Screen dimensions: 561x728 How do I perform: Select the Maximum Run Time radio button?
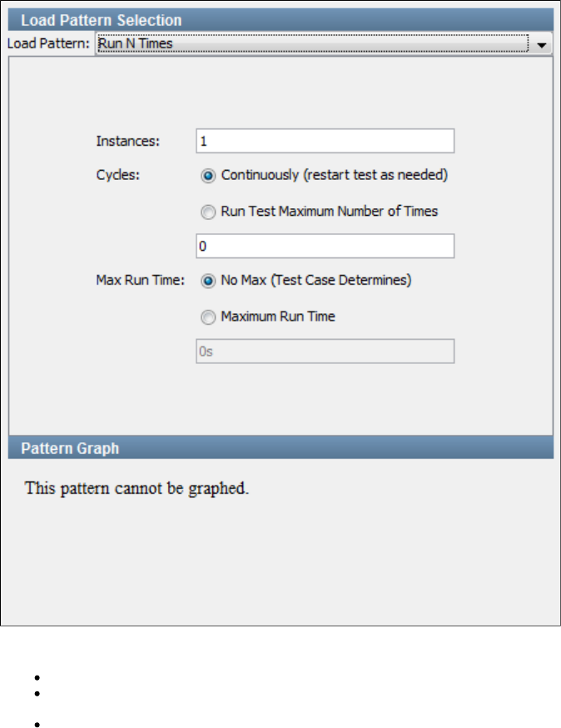pos(208,317)
